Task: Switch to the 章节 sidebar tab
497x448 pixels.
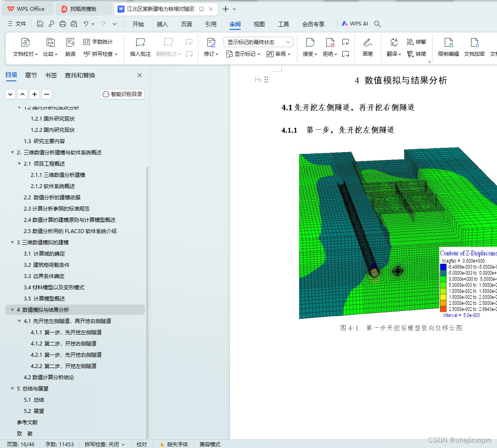Action: click(x=31, y=75)
